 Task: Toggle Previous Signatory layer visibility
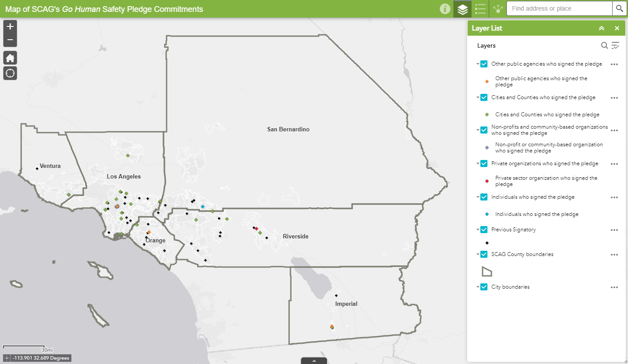[x=484, y=230]
